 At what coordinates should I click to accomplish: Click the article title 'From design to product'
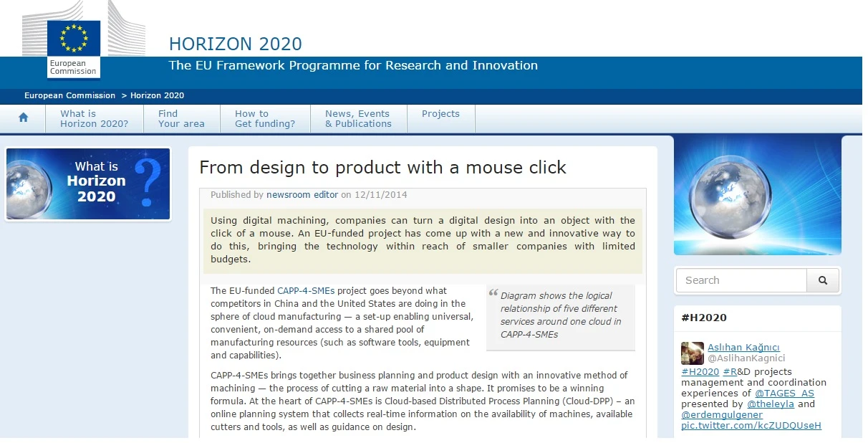(x=382, y=168)
